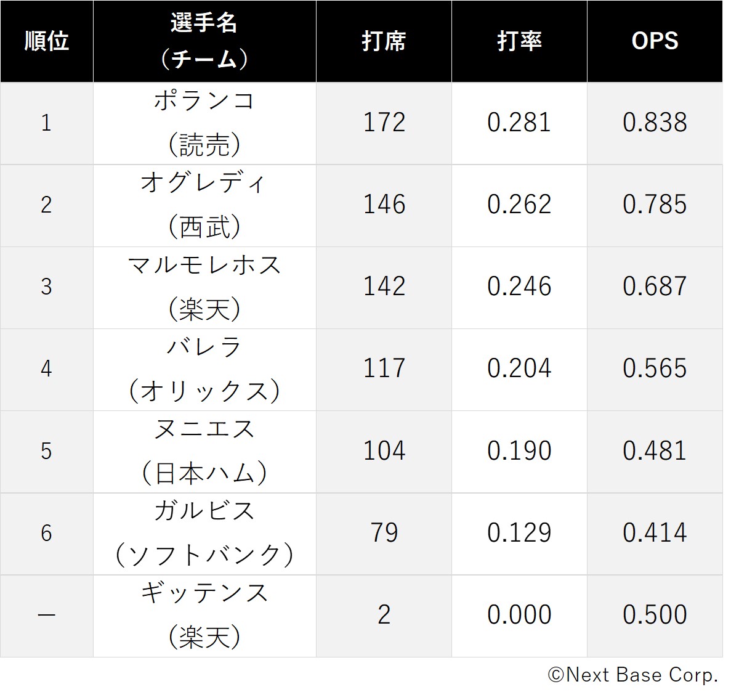731x700 pixels.
Task: Click the 117 plate appearances cell
Action: tap(384, 370)
